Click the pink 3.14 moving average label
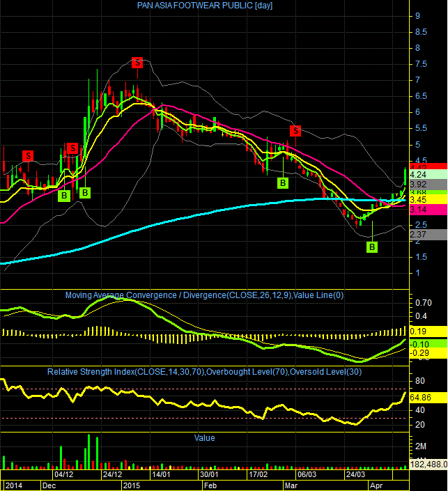The image size is (448, 491). point(428,210)
